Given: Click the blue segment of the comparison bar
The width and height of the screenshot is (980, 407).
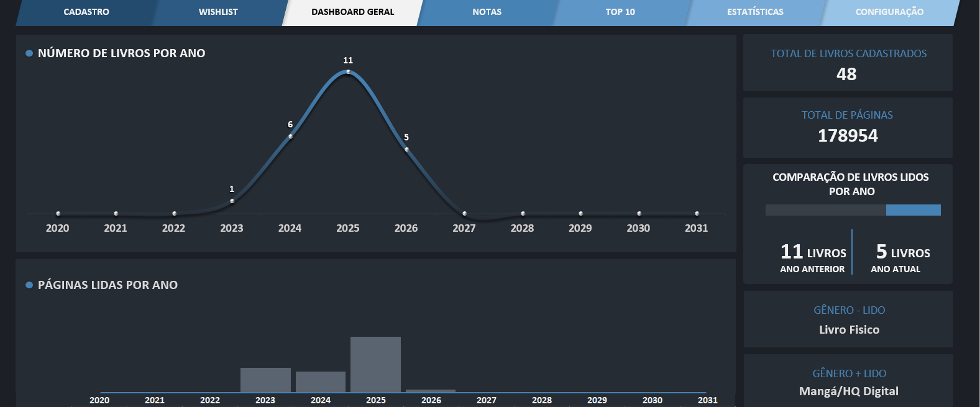Looking at the screenshot, I should click(x=913, y=210).
